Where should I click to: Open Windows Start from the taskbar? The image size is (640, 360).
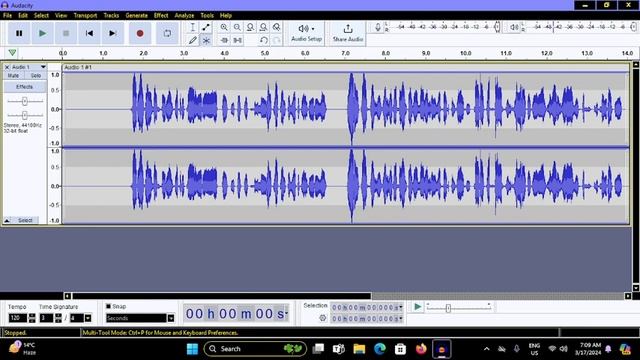pyautogui.click(x=192, y=349)
